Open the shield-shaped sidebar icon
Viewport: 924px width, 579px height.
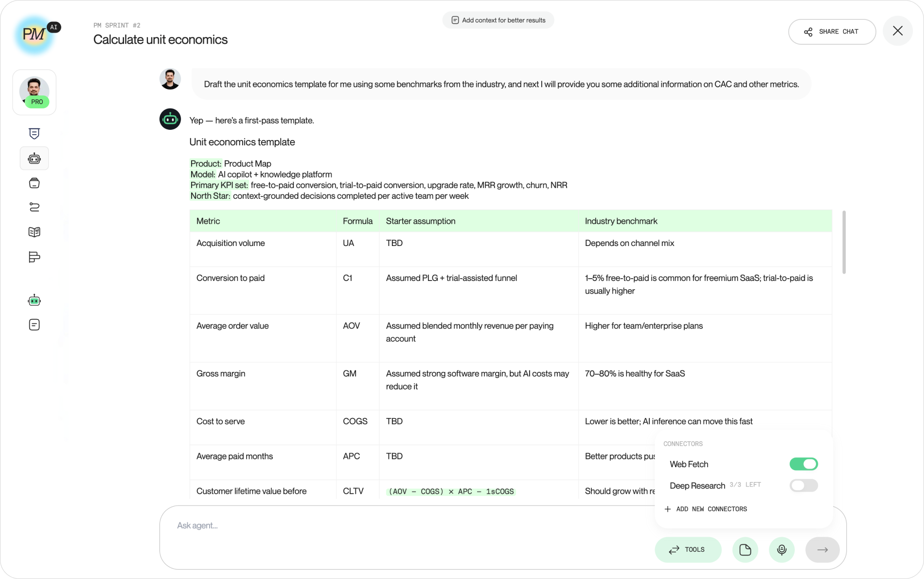[x=34, y=134]
